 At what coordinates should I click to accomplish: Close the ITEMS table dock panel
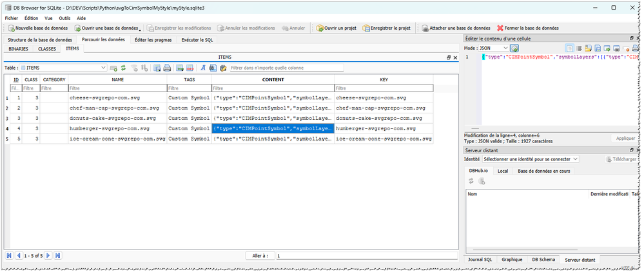click(455, 58)
